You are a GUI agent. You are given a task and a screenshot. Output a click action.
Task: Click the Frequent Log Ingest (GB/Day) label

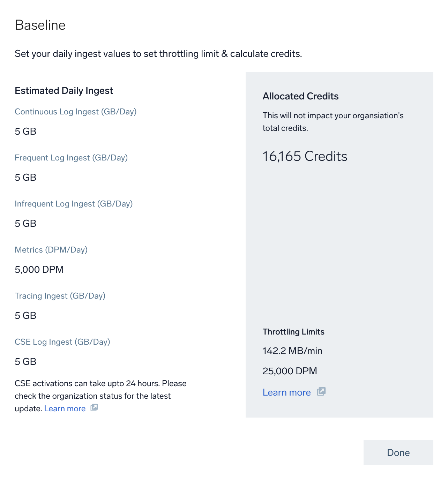click(x=71, y=158)
